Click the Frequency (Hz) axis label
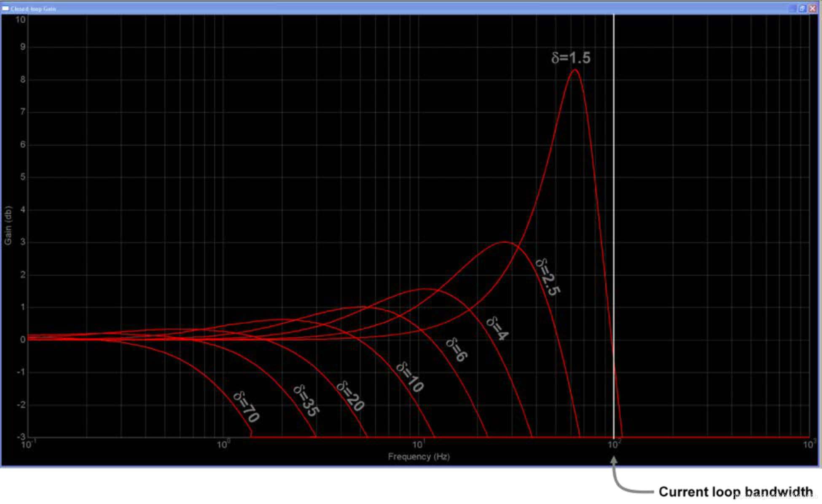This screenshot has width=822, height=504. (x=419, y=456)
